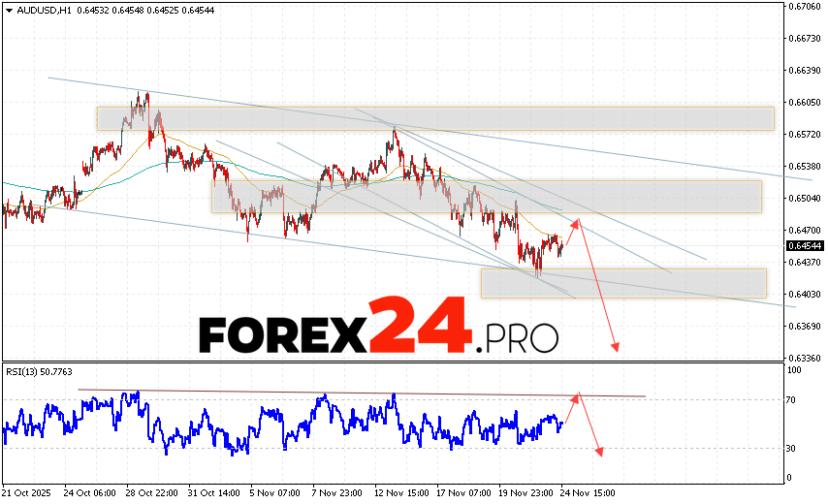Select the middle gray zone near 0.65040
The width and height of the screenshot is (828, 504).
click(486, 197)
